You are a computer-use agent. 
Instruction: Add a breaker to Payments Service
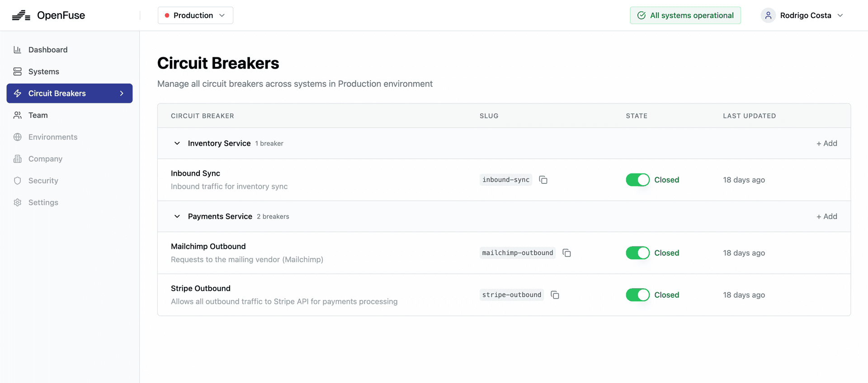click(826, 216)
